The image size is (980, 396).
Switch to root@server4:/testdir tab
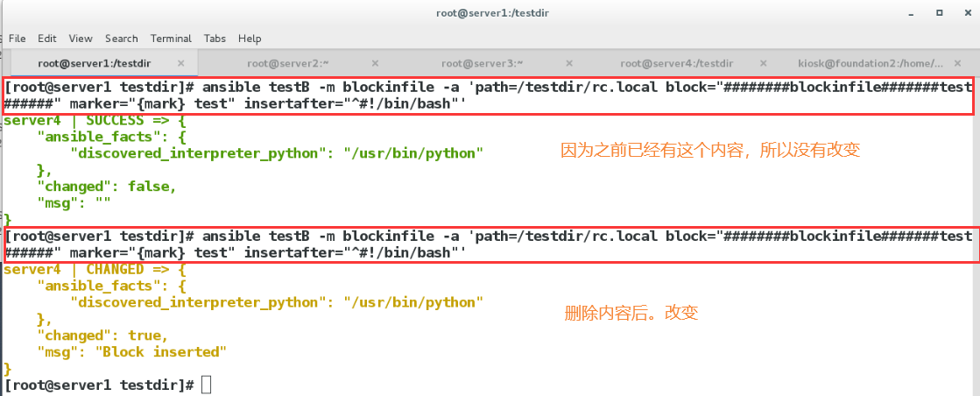677,63
